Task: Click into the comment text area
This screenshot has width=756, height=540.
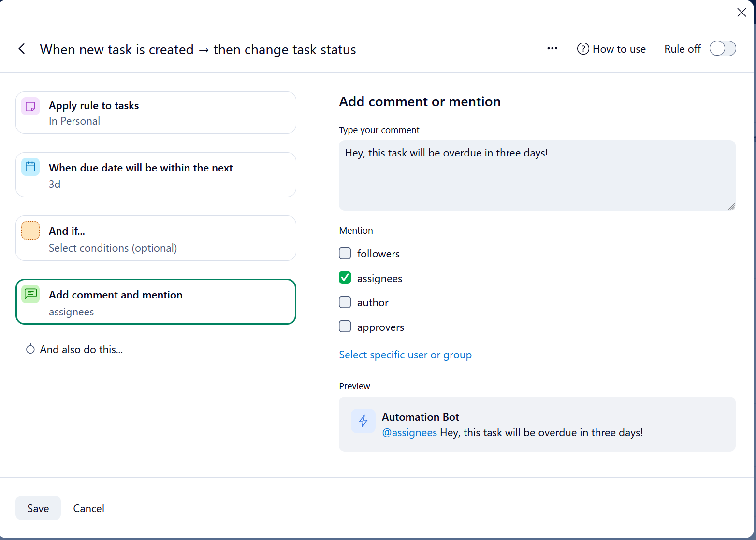Action: pos(537,176)
